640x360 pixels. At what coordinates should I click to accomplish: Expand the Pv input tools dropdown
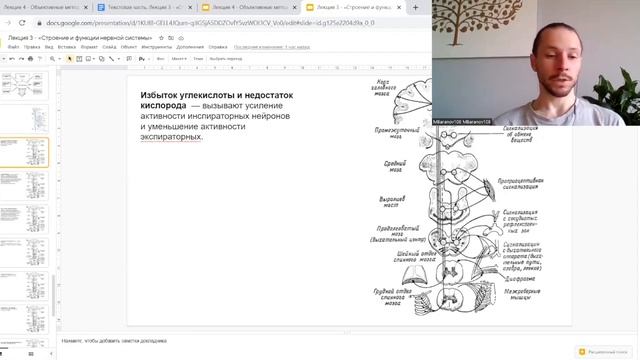[149, 59]
